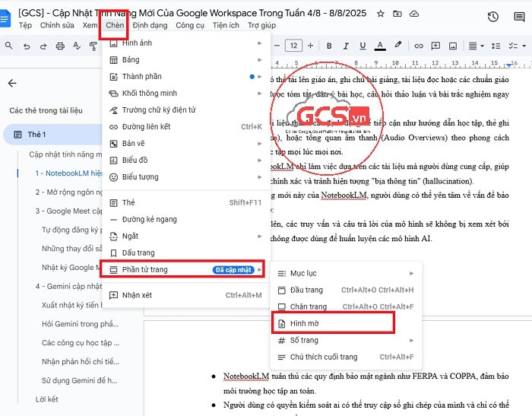
Task: Close the outline panel with back arrow
Action: (x=11, y=84)
